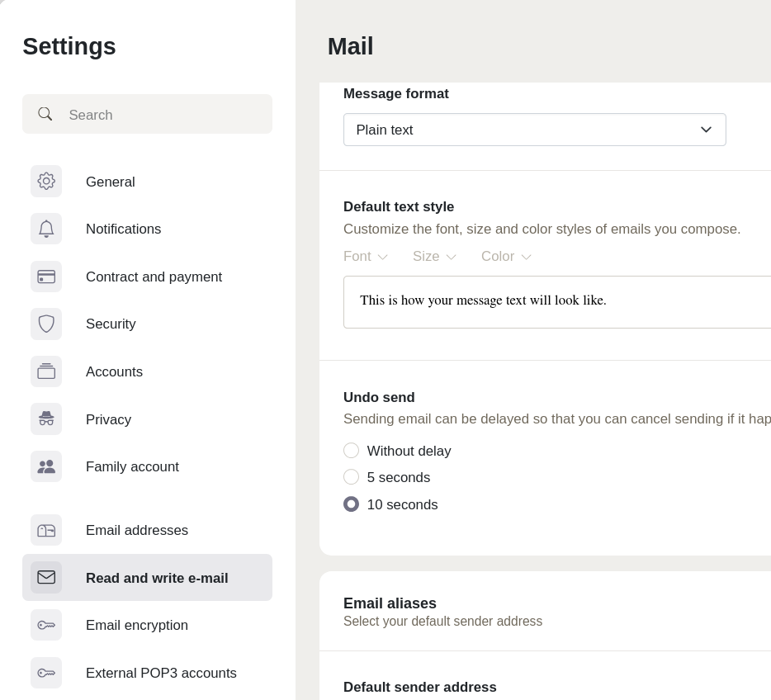Go to External POP3 accounts
The height and width of the screenshot is (700, 771).
(x=161, y=673)
